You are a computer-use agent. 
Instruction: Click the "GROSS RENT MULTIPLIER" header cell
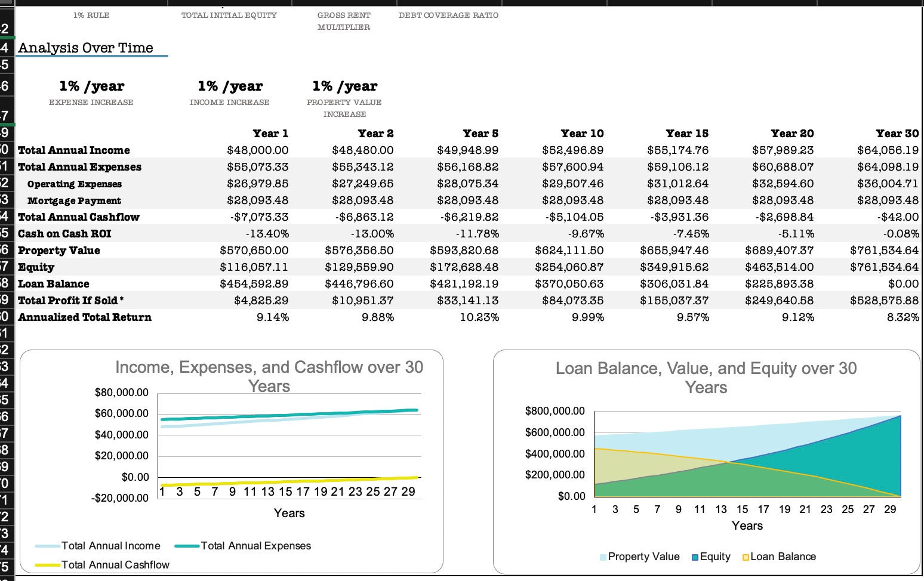[344, 20]
